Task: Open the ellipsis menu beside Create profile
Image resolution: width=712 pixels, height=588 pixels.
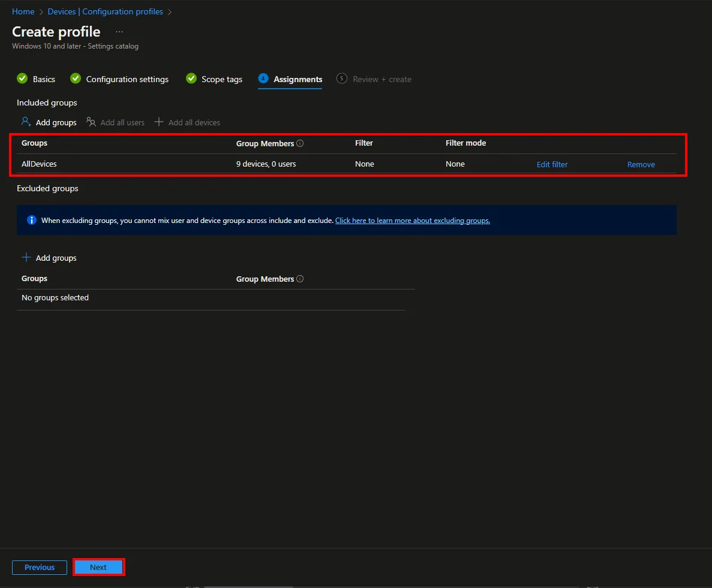Action: pyautogui.click(x=119, y=32)
